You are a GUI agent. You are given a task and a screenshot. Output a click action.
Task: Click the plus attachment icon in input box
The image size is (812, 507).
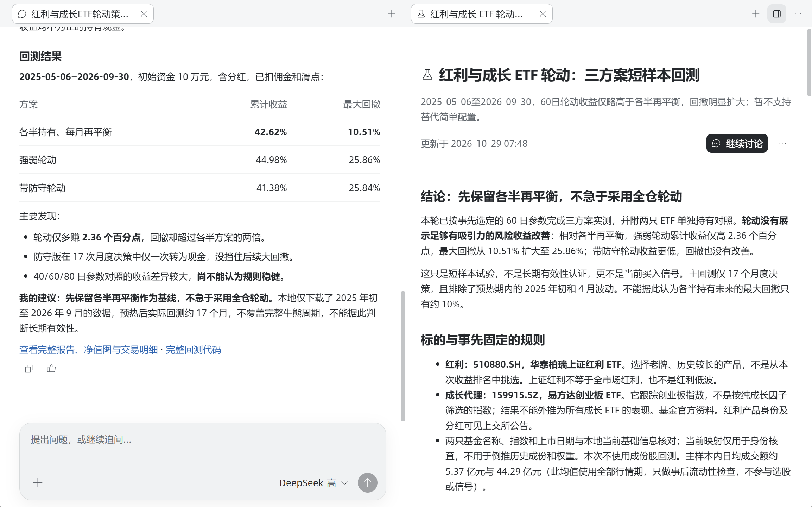pos(38,482)
